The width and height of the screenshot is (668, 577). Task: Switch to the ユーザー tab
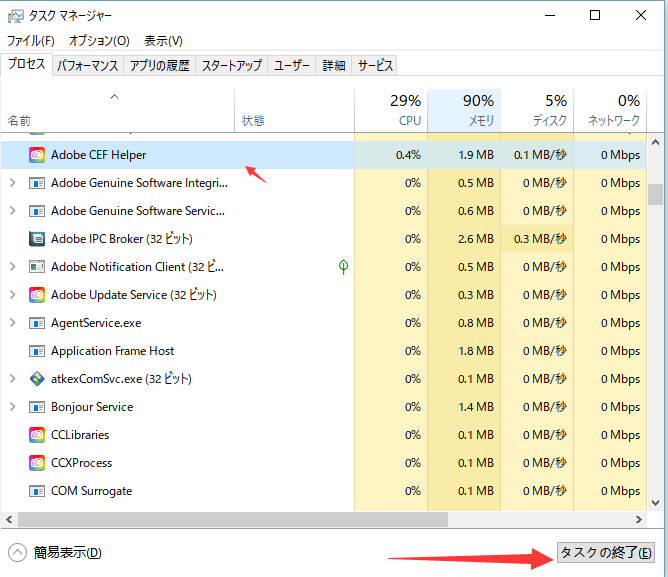click(292, 66)
